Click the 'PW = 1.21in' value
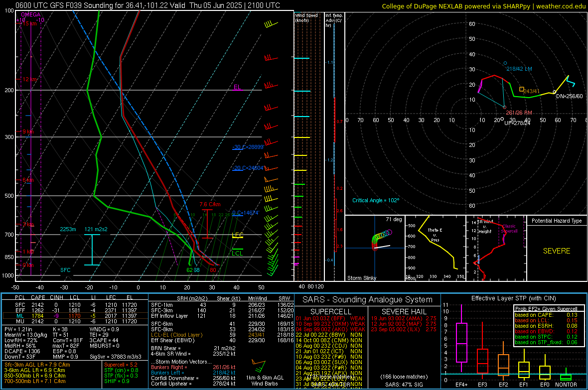Image resolution: width=588 pixels, height=390 pixels. pos(18,329)
